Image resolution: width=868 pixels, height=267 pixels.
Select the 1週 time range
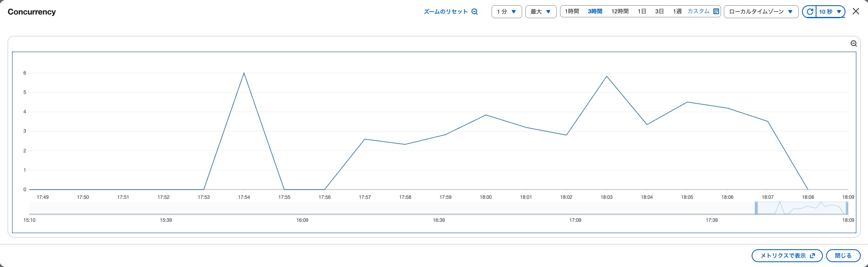677,11
